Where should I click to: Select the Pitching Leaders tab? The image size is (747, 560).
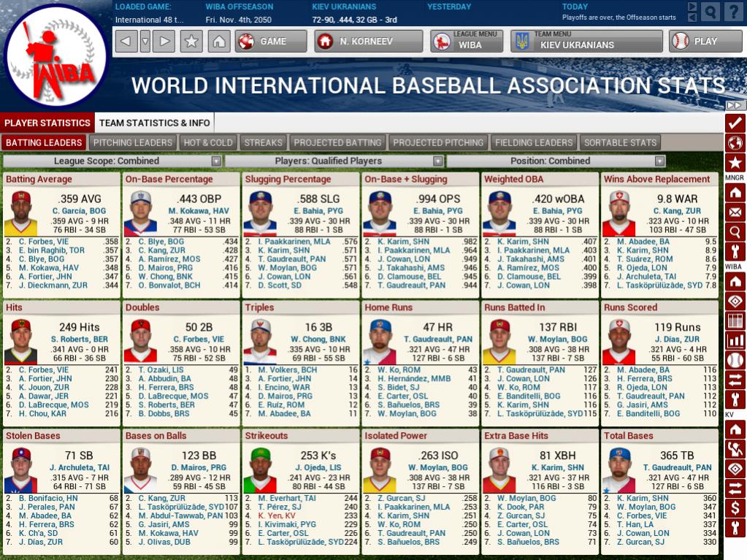(133, 143)
